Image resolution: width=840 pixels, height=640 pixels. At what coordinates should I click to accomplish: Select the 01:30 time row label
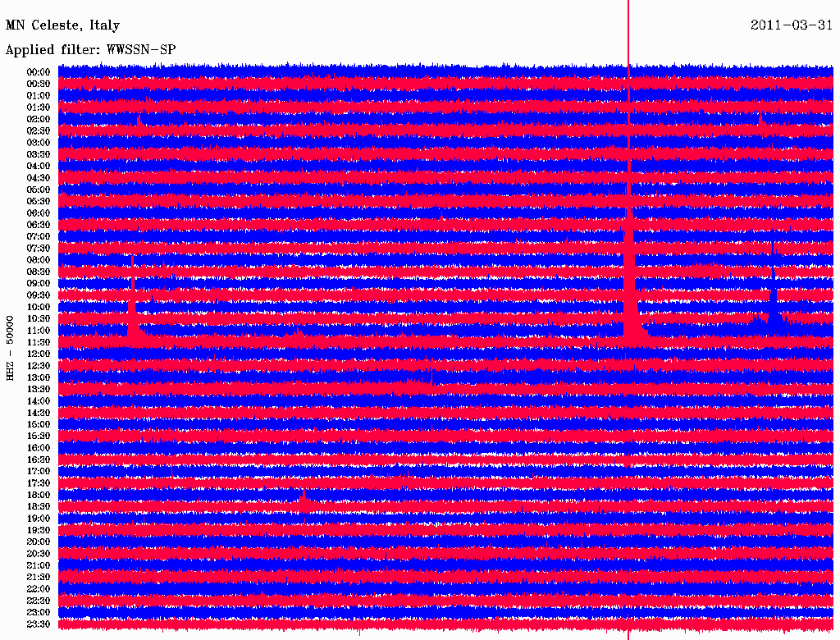tap(39, 107)
